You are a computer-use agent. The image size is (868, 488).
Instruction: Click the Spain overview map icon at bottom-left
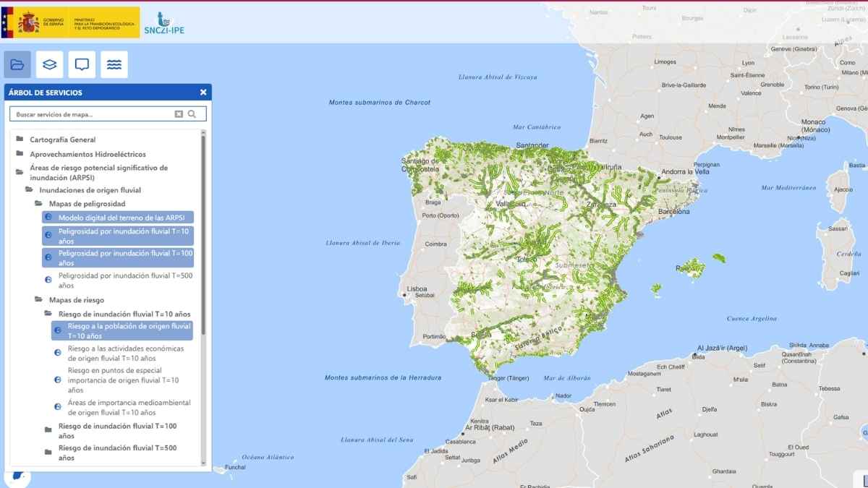click(17, 479)
